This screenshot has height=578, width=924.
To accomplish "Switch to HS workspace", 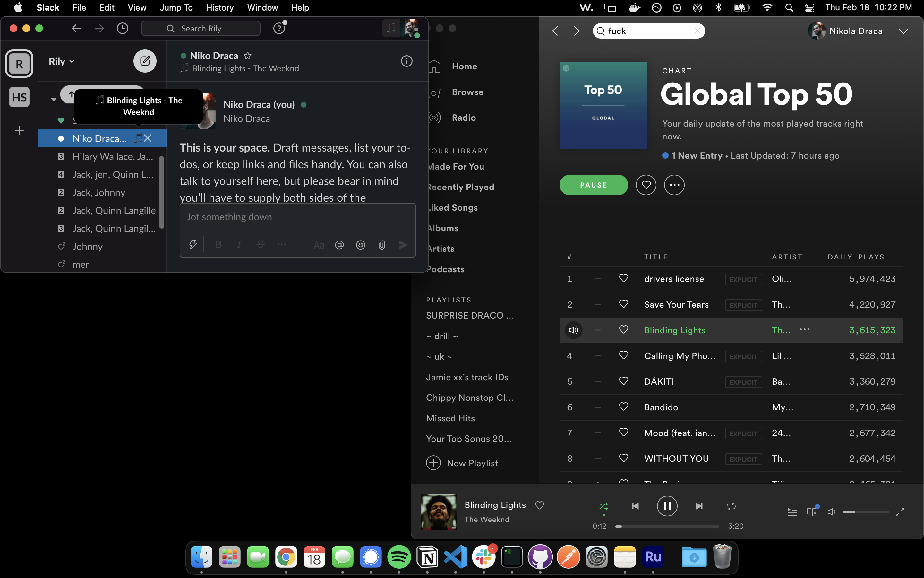I will point(19,97).
